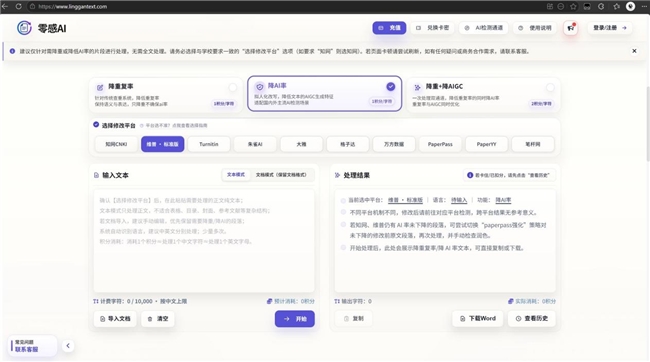Choose the 大雅 platform
The image size is (650, 362).
[x=301, y=144]
